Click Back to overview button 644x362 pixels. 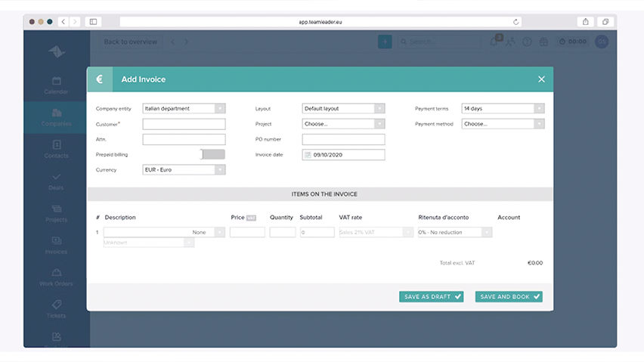point(131,42)
